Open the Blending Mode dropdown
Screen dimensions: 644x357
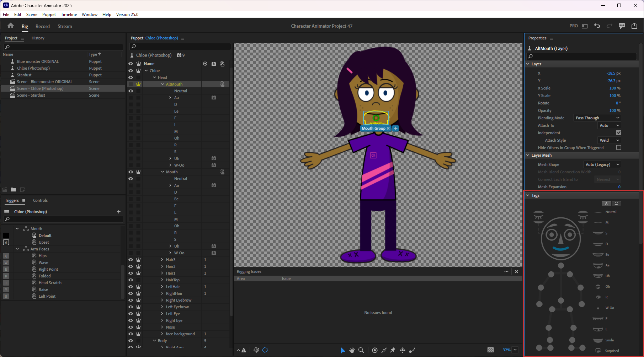click(597, 118)
